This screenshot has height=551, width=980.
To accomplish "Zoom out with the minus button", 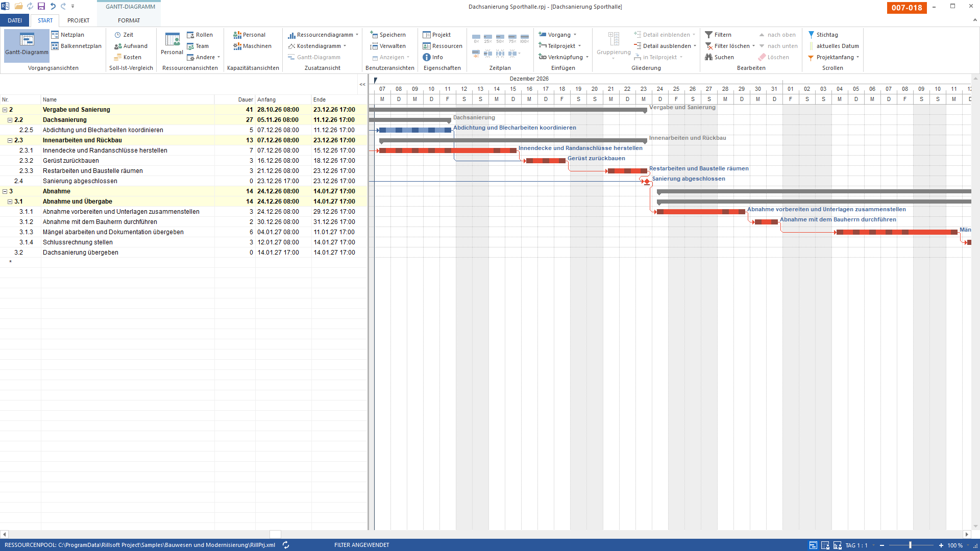I will [x=882, y=545].
